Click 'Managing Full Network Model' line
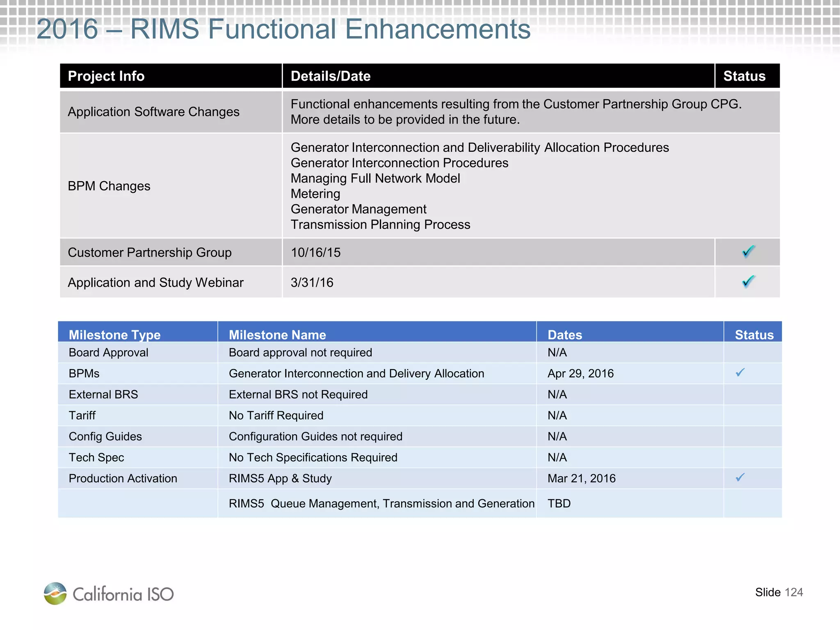840x630 pixels. 375,178
